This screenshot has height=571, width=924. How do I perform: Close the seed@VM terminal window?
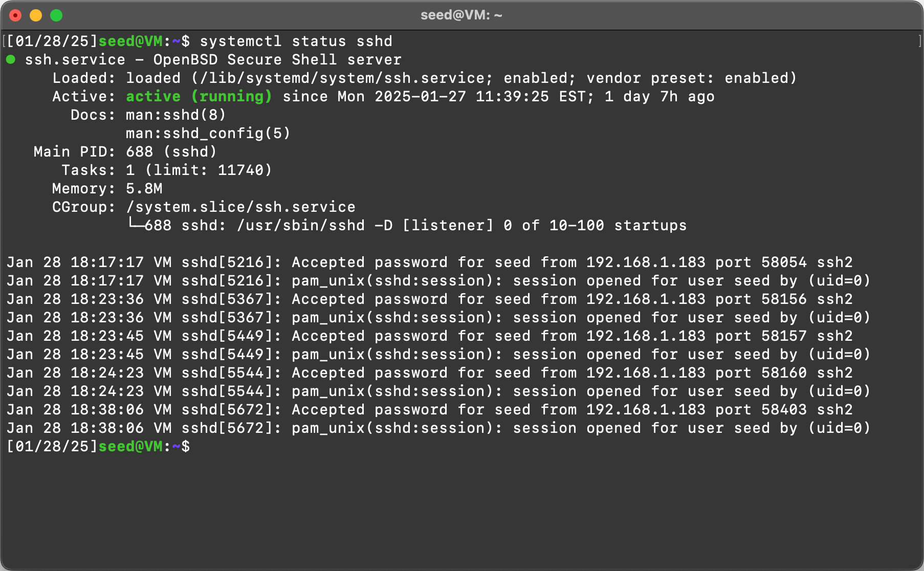click(x=15, y=15)
